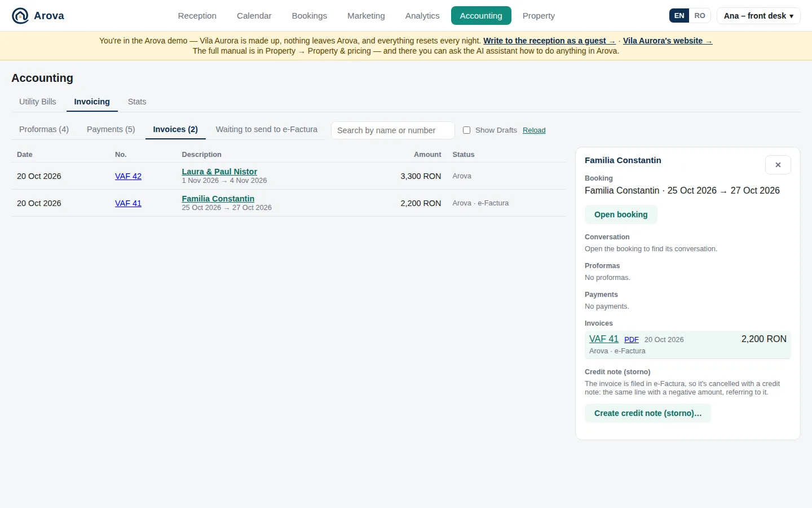The width and height of the screenshot is (812, 508).
Task: Switch language to RO
Action: point(700,16)
